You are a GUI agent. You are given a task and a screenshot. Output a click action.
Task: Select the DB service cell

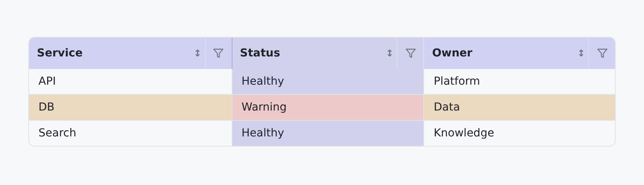tap(130, 107)
